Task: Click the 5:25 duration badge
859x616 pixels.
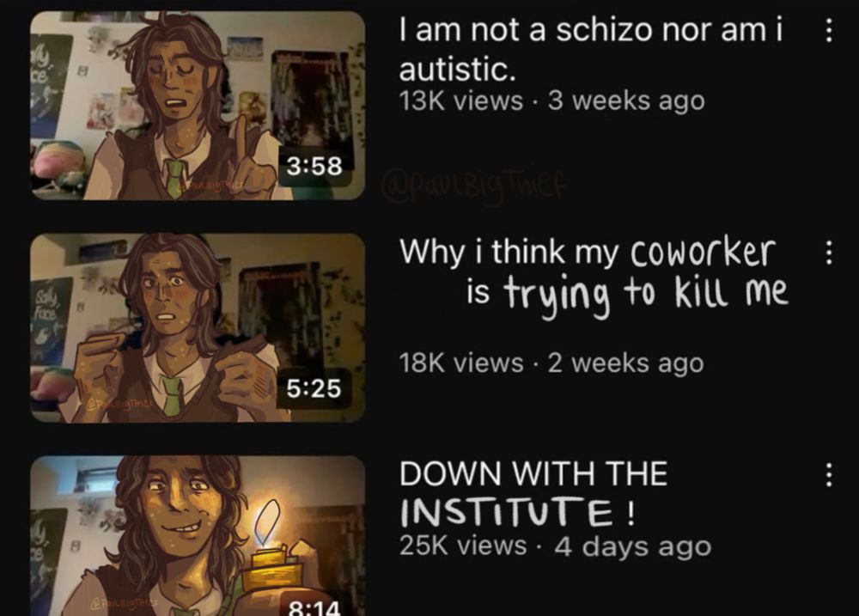Action: 314,388
